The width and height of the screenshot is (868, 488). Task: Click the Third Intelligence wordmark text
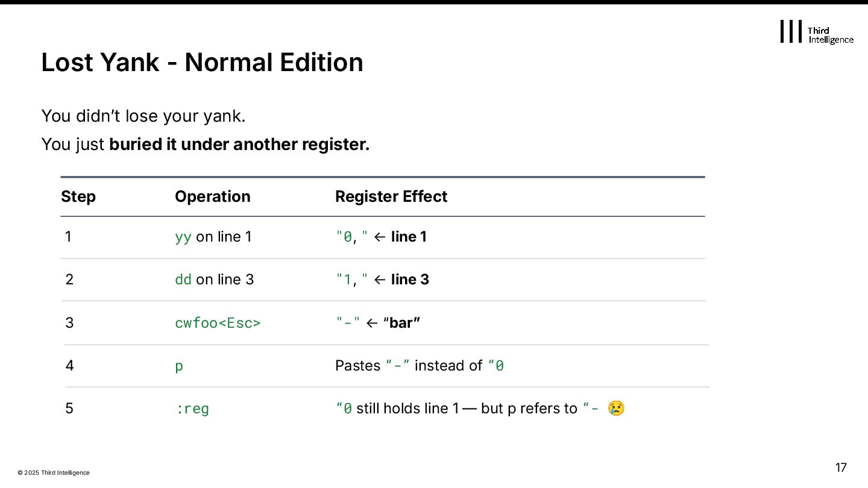830,35
